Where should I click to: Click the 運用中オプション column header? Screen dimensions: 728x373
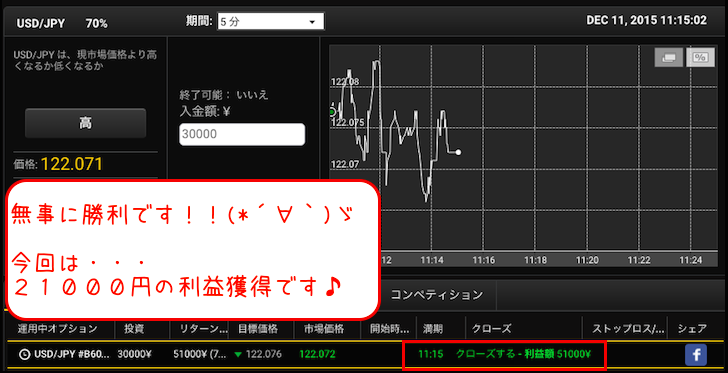[58, 329]
